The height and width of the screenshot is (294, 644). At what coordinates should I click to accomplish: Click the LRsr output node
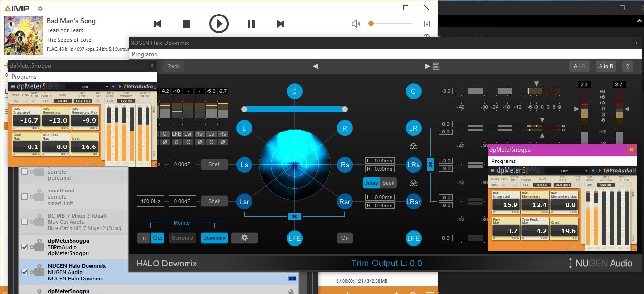pos(413,202)
